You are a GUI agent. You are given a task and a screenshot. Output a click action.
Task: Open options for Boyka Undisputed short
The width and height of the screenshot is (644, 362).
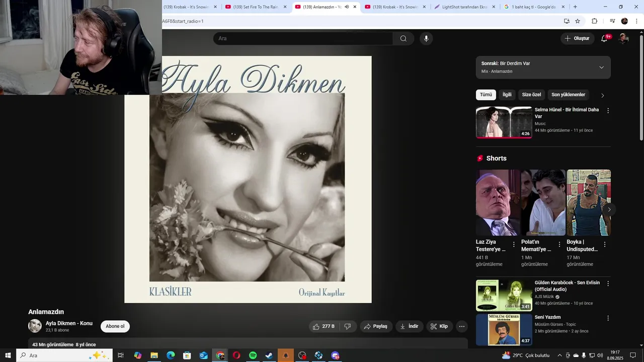pyautogui.click(x=605, y=244)
